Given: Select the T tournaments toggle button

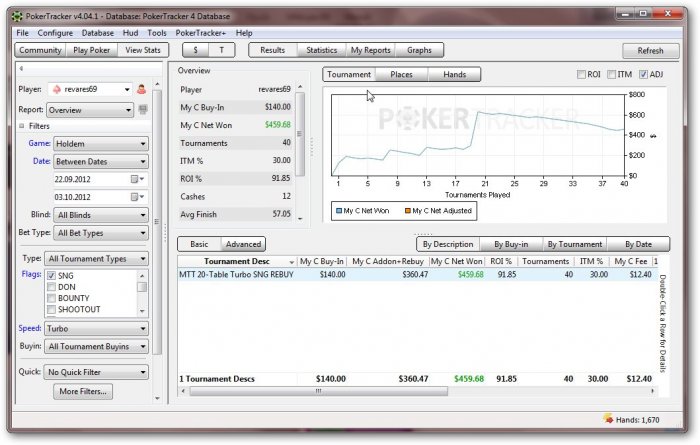Looking at the screenshot, I should click(221, 50).
